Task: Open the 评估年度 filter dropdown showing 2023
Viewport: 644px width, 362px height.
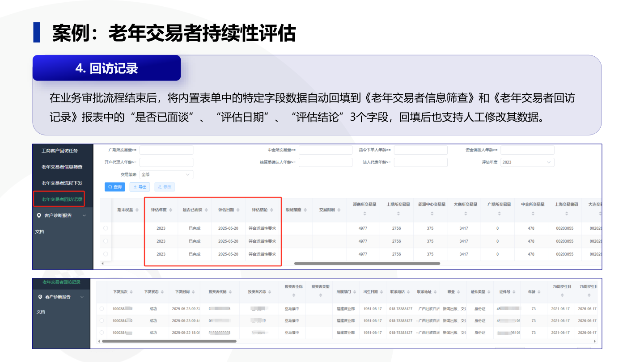Action: tap(527, 162)
